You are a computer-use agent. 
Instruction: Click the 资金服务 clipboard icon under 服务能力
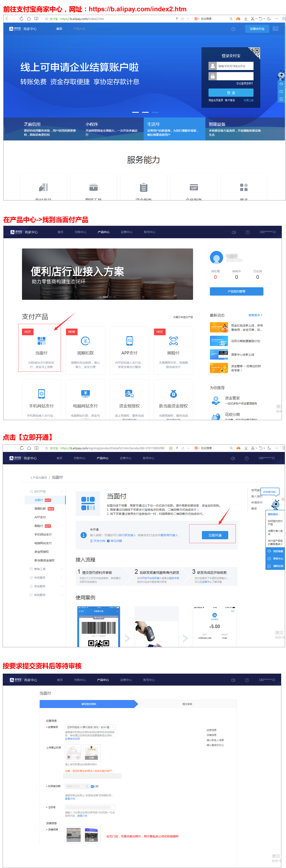(144, 187)
